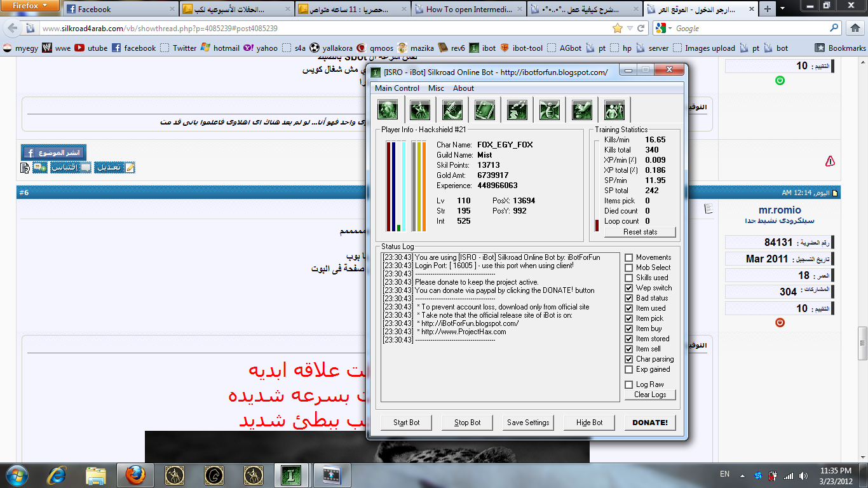Click in the Google search field
Screen dimensions: 868x488
(x=750, y=28)
